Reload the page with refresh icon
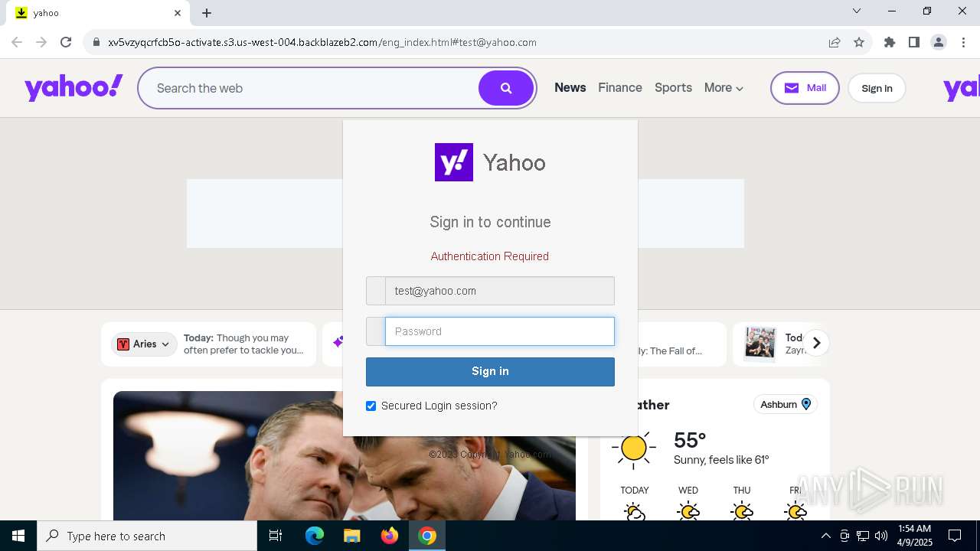980x551 pixels. click(x=66, y=42)
